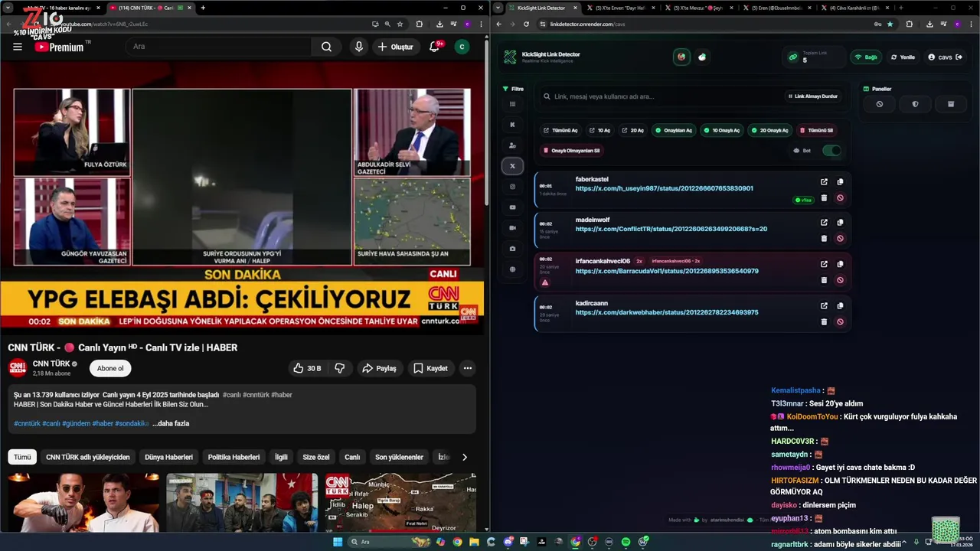Open a new tab in left browser
The height and width of the screenshot is (551, 980).
coord(203,8)
